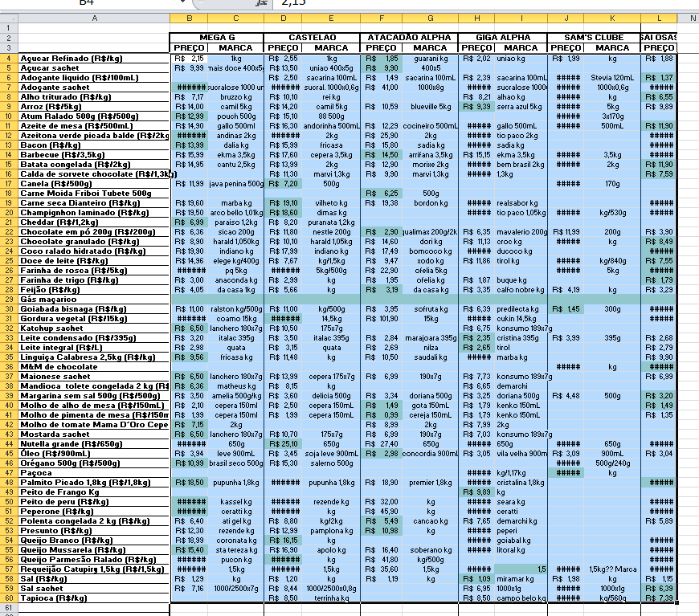Click the CASTELAO store heading cell

pyautogui.click(x=312, y=38)
